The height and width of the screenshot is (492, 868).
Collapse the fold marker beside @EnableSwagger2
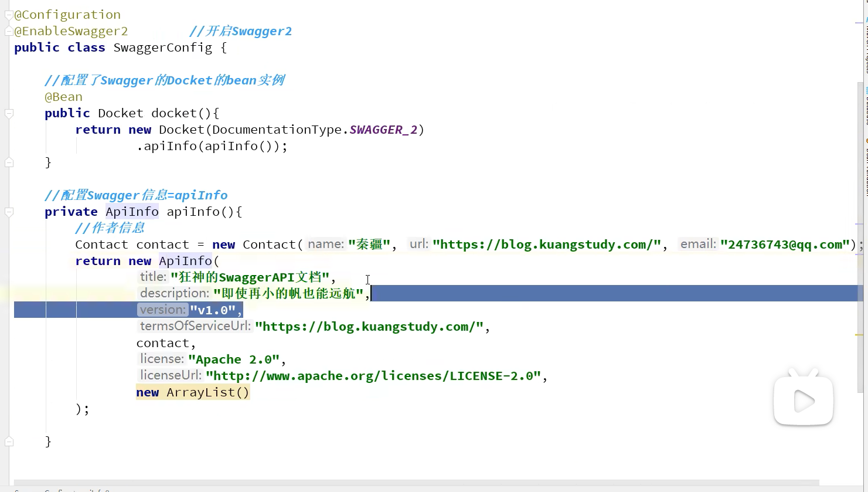tap(9, 31)
